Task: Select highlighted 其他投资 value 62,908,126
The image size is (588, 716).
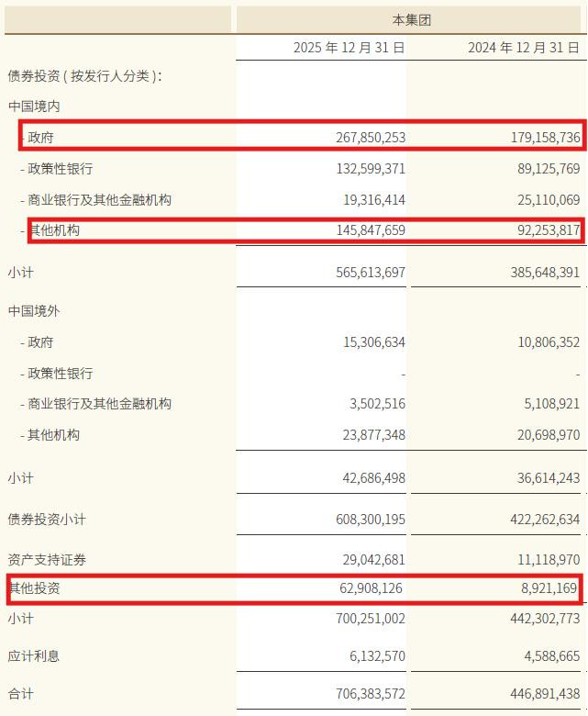Action: (371, 588)
